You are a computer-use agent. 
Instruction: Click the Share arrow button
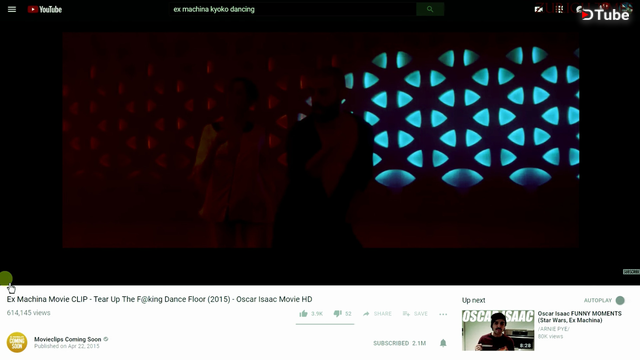coord(377,313)
